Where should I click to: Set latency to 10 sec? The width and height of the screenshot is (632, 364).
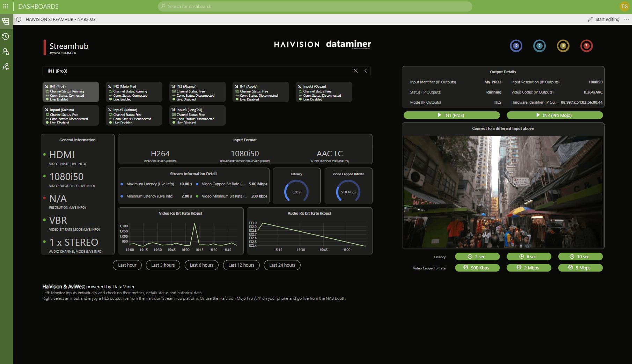pos(580,257)
